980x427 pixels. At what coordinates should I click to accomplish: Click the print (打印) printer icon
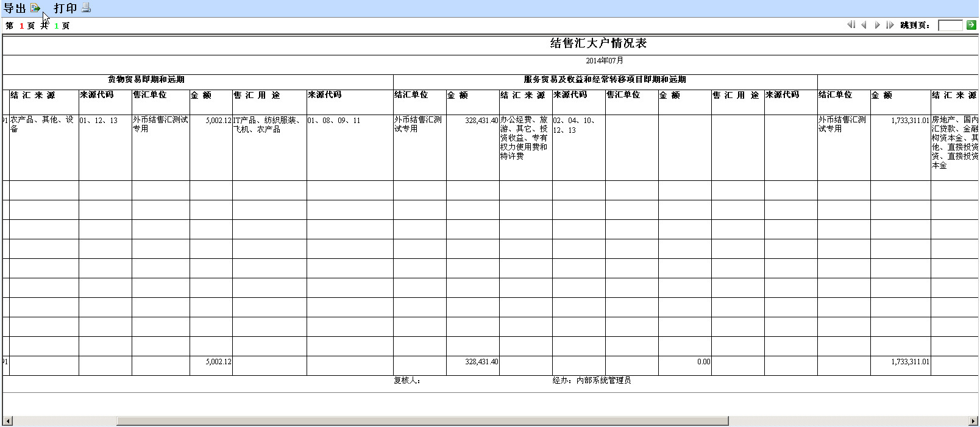[86, 7]
